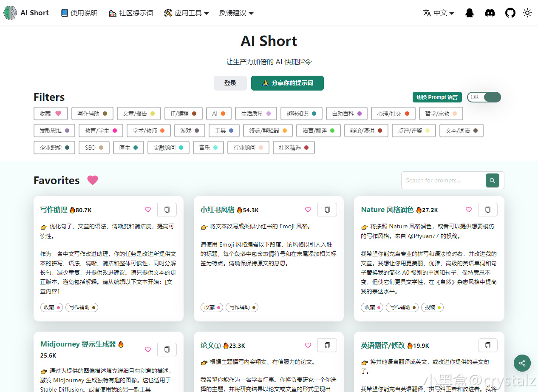Image resolution: width=538 pixels, height=392 pixels.
Task: Expand the 应用工具 dropdown menu
Action: [186, 13]
